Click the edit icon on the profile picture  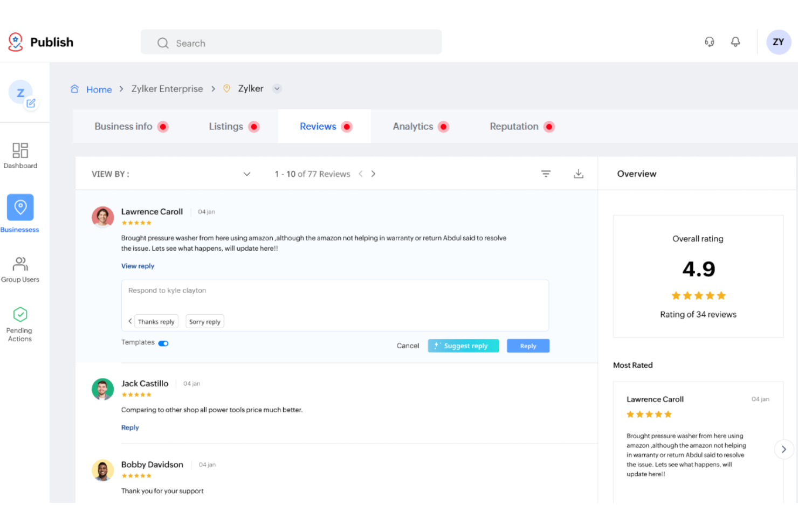(x=31, y=103)
